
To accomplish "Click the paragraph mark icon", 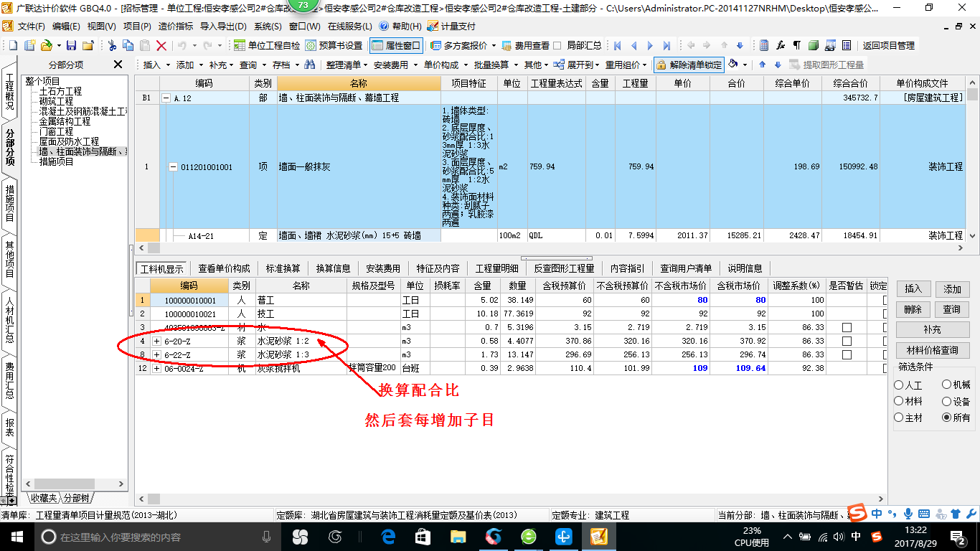I will tap(797, 45).
